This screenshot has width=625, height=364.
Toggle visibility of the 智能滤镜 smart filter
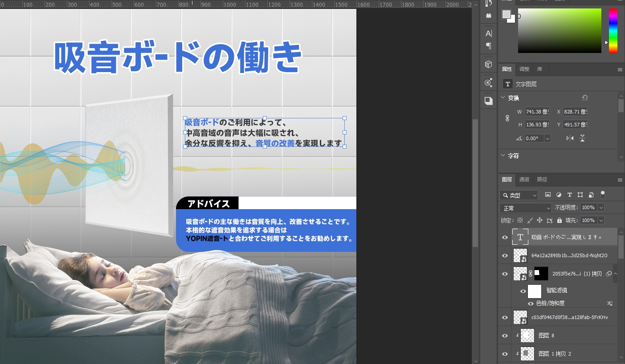(523, 291)
